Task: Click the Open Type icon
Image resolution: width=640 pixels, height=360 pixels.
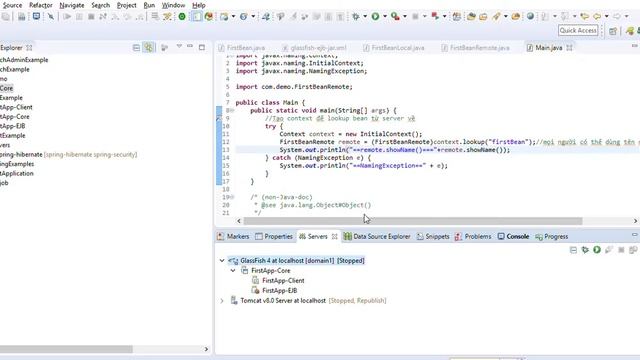Action: click(x=471, y=17)
